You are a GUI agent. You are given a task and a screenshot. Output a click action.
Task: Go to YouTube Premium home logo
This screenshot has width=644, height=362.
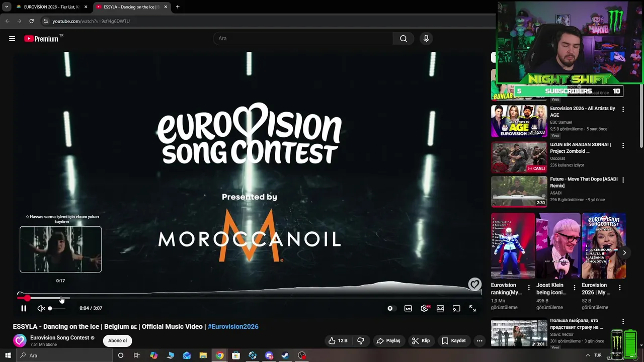tap(41, 39)
